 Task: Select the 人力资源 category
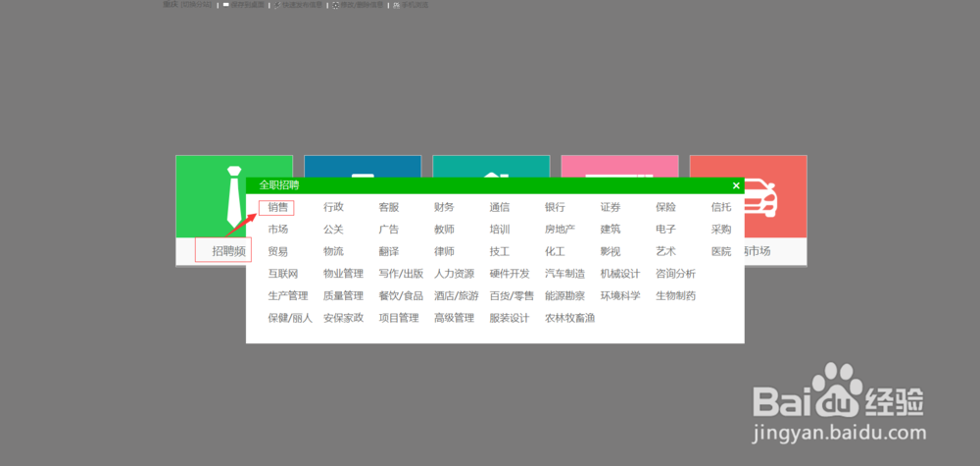point(455,274)
